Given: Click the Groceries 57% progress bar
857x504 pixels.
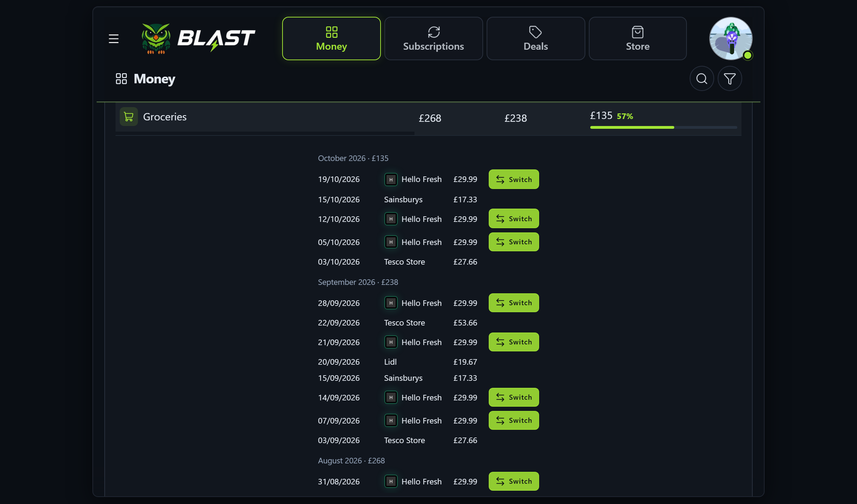Looking at the screenshot, I should [x=663, y=127].
